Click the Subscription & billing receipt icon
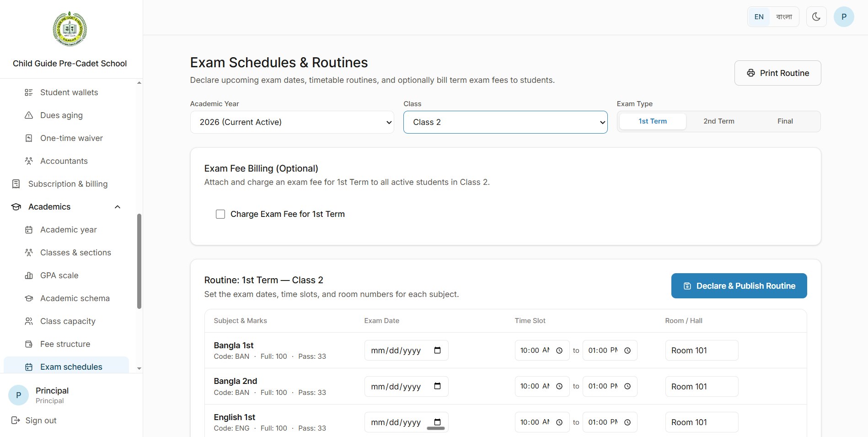The width and height of the screenshot is (868, 437). pyautogui.click(x=16, y=184)
